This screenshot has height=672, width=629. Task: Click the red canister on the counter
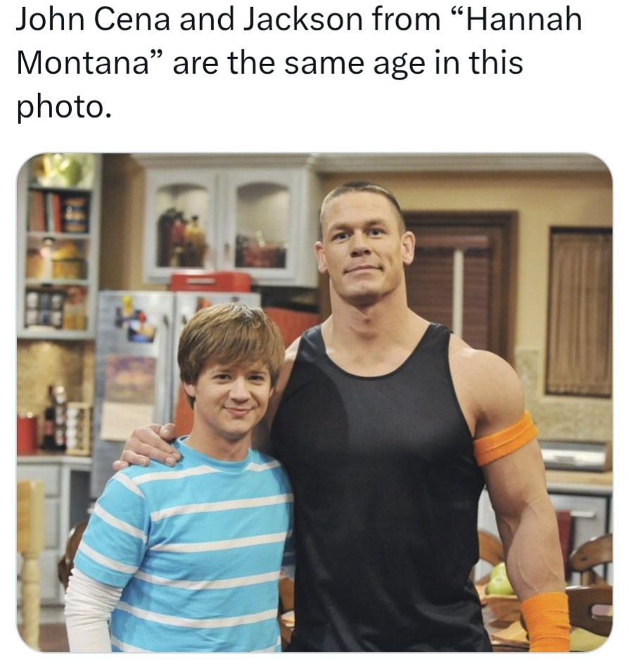27,433
